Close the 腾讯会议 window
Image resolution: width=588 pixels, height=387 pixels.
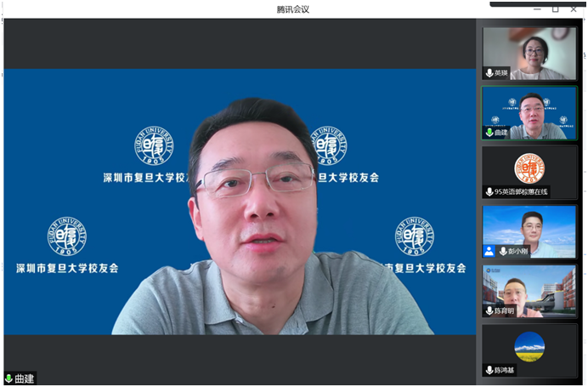coord(574,9)
